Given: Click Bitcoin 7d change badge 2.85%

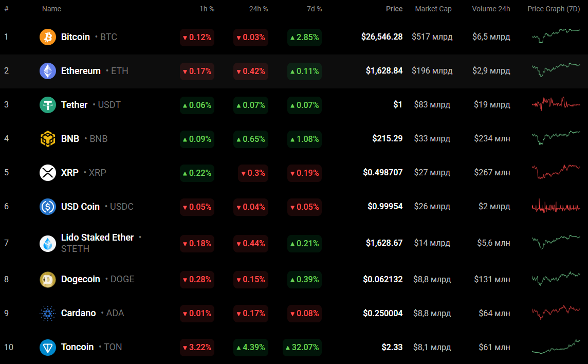Looking at the screenshot, I should 304,37.
